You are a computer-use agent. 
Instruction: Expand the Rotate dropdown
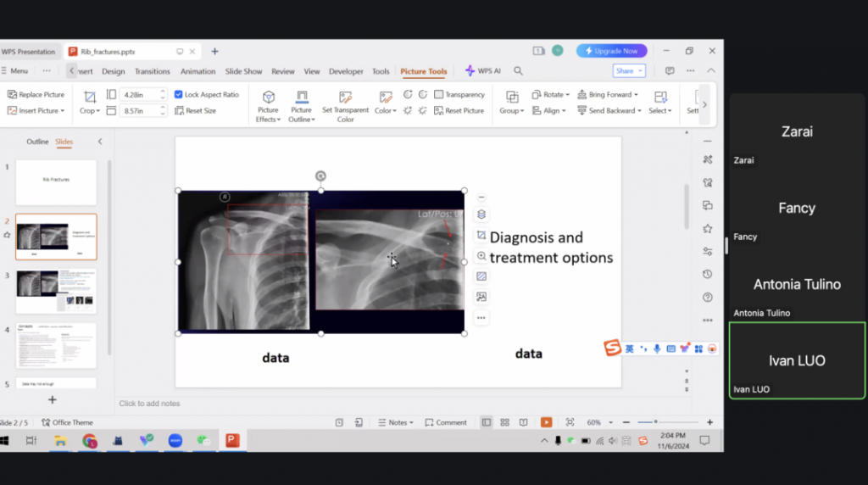(554, 95)
